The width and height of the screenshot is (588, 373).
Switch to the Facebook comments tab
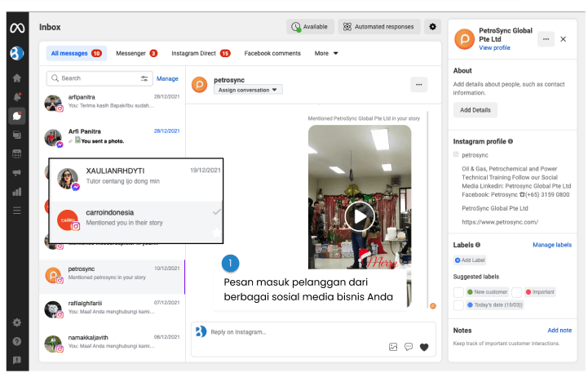272,53
